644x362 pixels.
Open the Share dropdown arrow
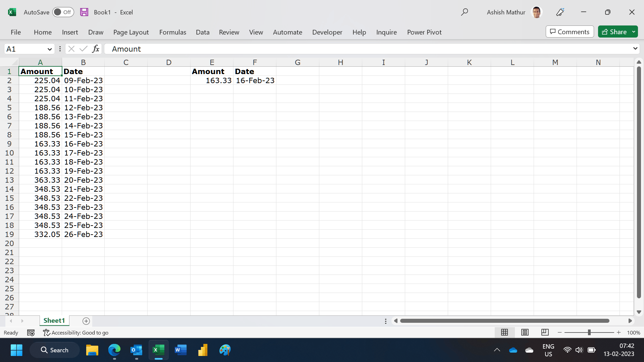tap(634, 32)
